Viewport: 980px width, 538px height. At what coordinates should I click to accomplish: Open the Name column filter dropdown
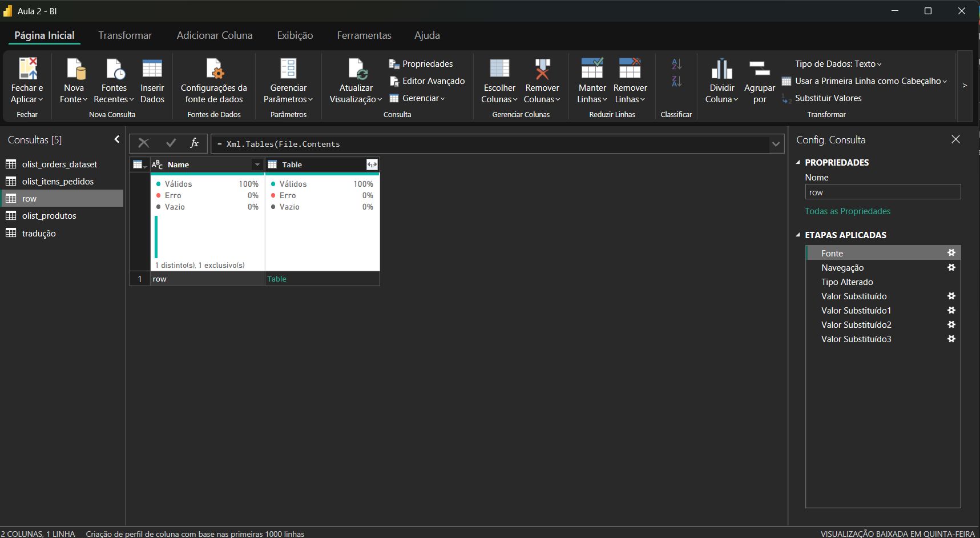click(257, 164)
